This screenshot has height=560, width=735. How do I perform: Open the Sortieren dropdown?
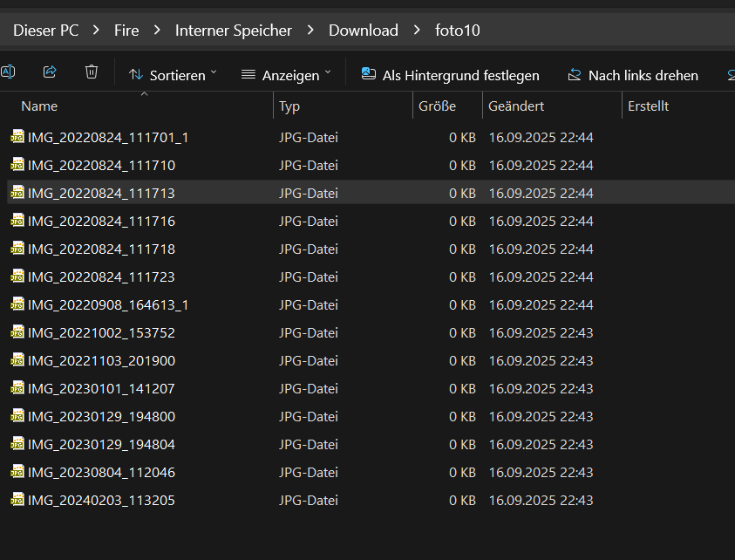pyautogui.click(x=173, y=75)
